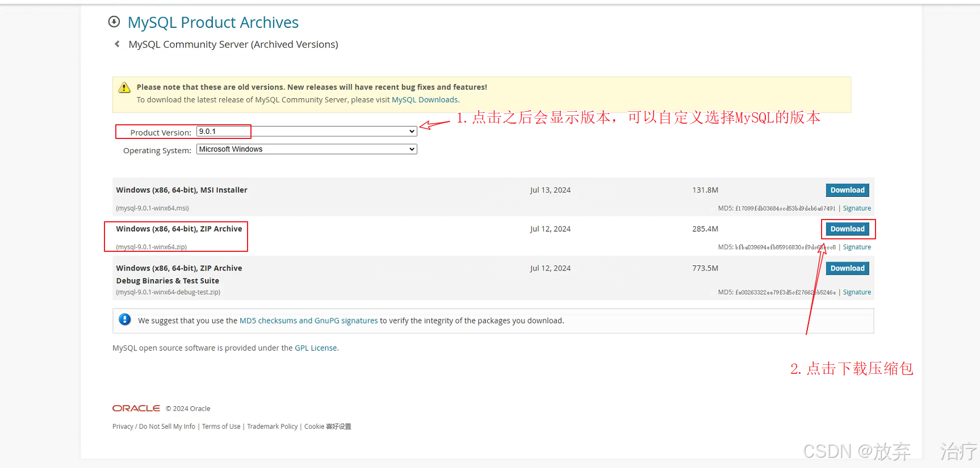
Task: Click the 773.5M file size
Action: tap(705, 268)
